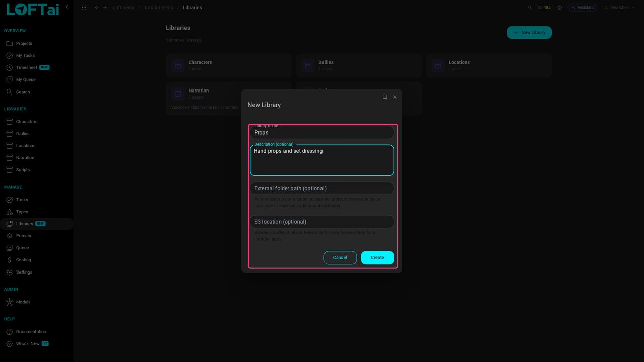The width and height of the screenshot is (644, 362).
Task: Open Settings in the sidebar
Action: pyautogui.click(x=37, y=272)
